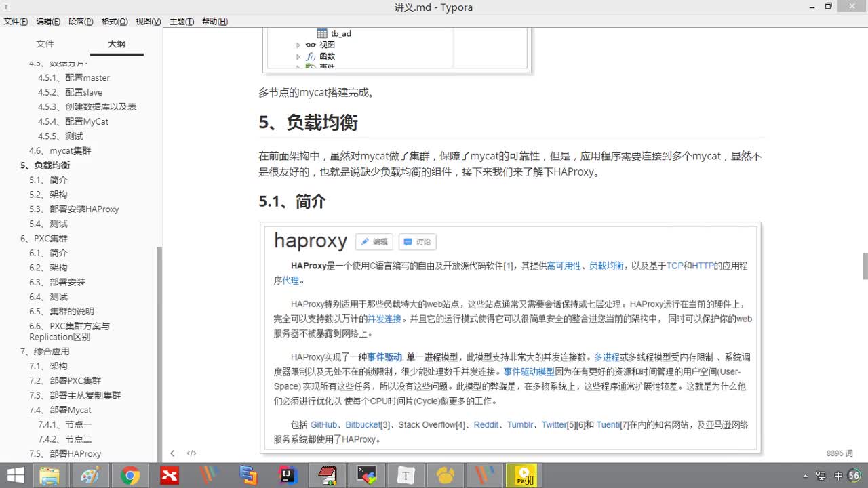
Task: Open the 帮助(H) menu
Action: tap(214, 22)
